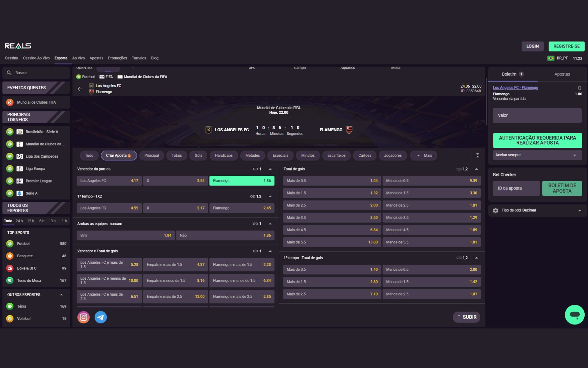Open the Telegram channel icon
This screenshot has height=368, width=588.
[100, 317]
